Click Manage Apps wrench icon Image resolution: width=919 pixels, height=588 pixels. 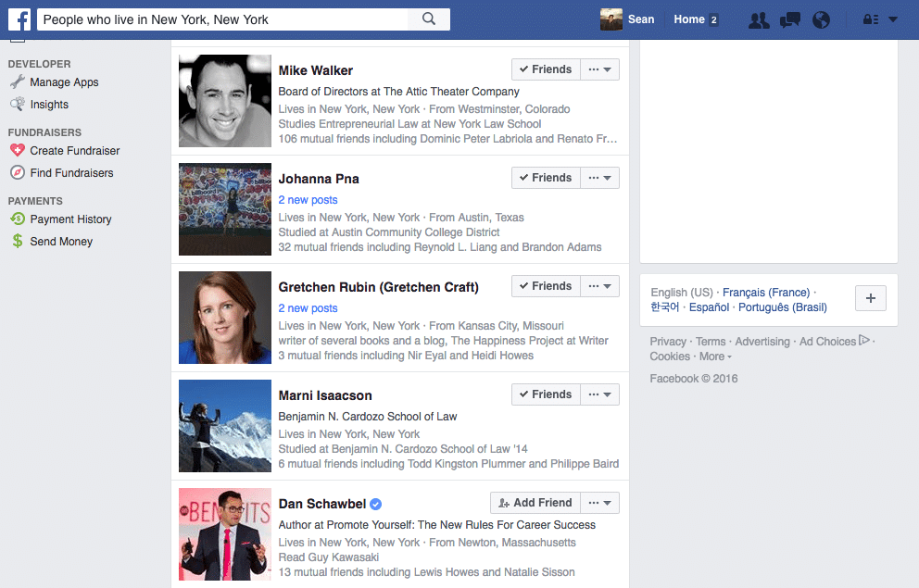(x=18, y=82)
